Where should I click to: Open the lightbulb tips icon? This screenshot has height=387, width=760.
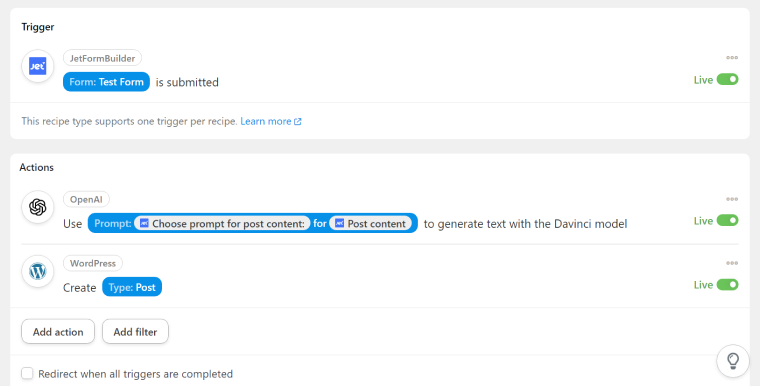coord(732,360)
